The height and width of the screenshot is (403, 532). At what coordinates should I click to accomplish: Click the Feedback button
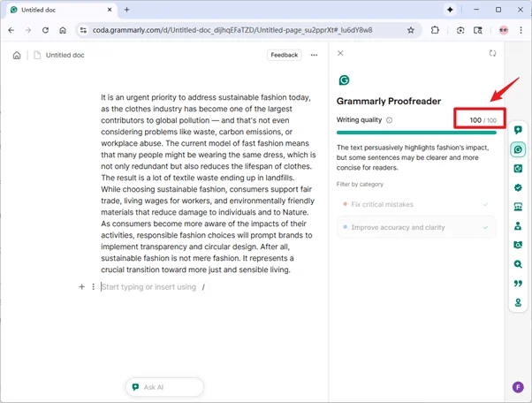284,55
